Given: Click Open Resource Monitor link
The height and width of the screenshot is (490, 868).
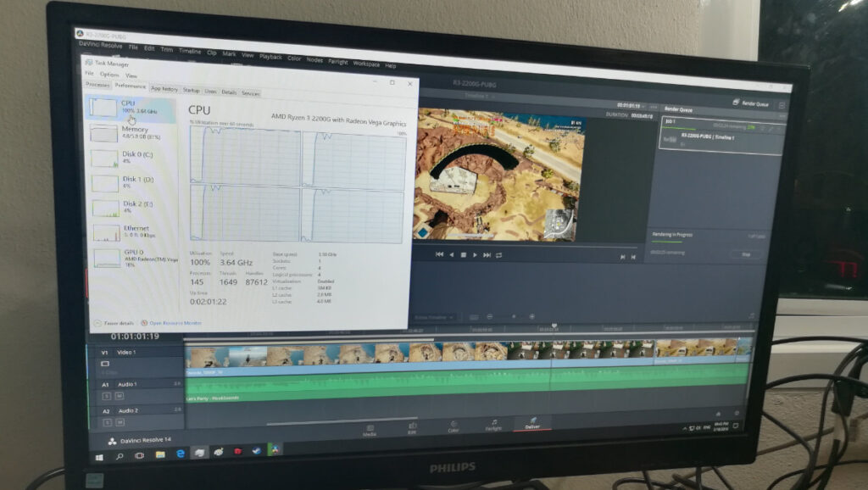Looking at the screenshot, I should click(171, 323).
